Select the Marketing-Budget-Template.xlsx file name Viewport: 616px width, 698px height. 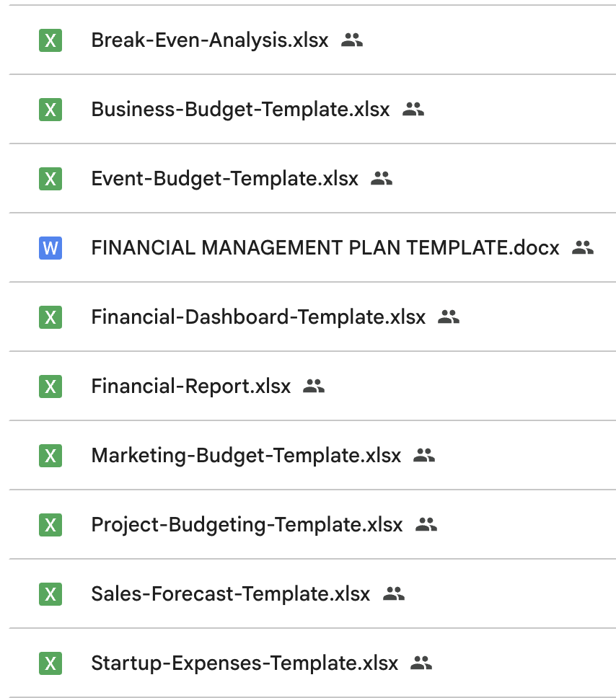click(x=246, y=456)
